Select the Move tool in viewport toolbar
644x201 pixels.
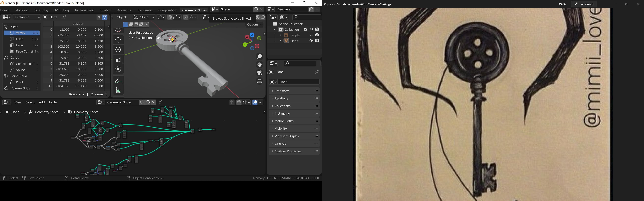pyautogui.click(x=118, y=40)
